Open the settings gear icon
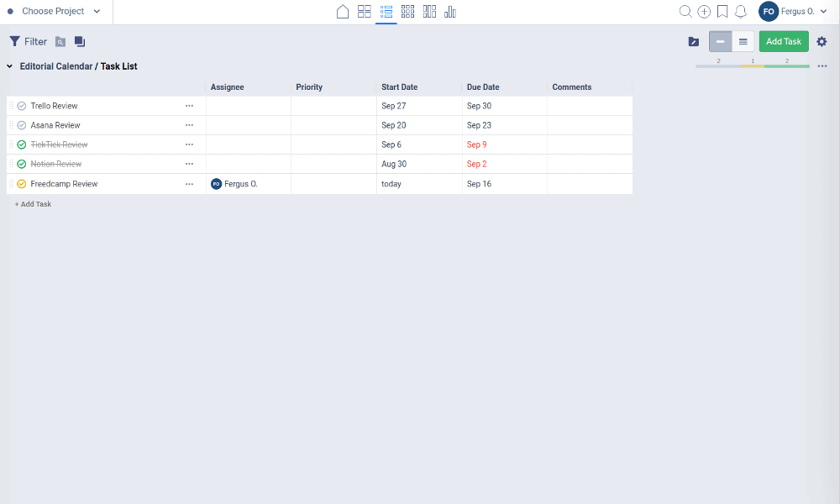Viewport: 840px width, 504px height. (822, 41)
